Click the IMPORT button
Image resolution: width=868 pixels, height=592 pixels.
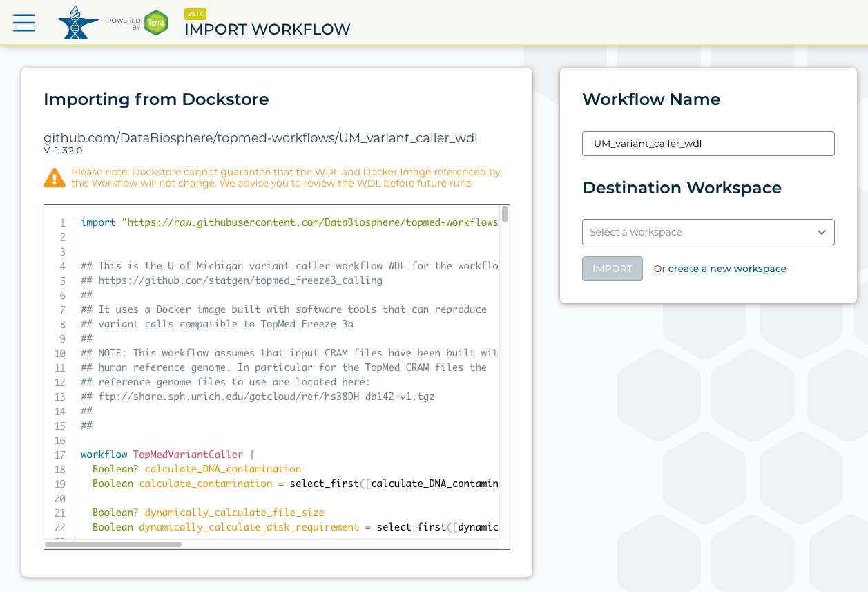(x=612, y=268)
